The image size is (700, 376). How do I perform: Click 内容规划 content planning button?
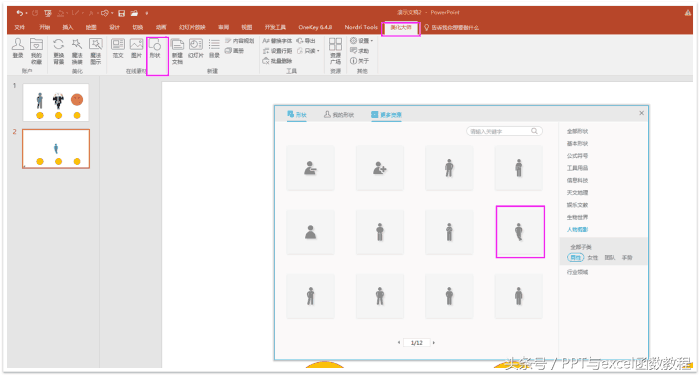(x=240, y=41)
